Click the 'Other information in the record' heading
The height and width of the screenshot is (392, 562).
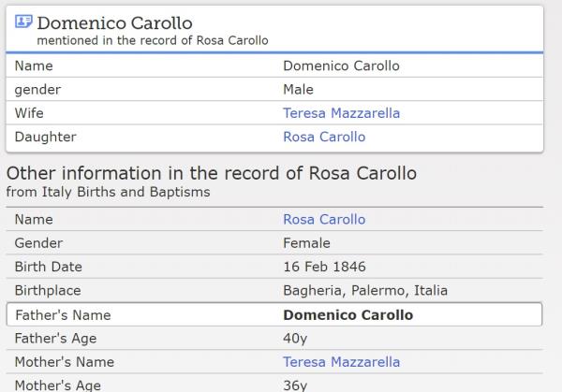tap(211, 174)
